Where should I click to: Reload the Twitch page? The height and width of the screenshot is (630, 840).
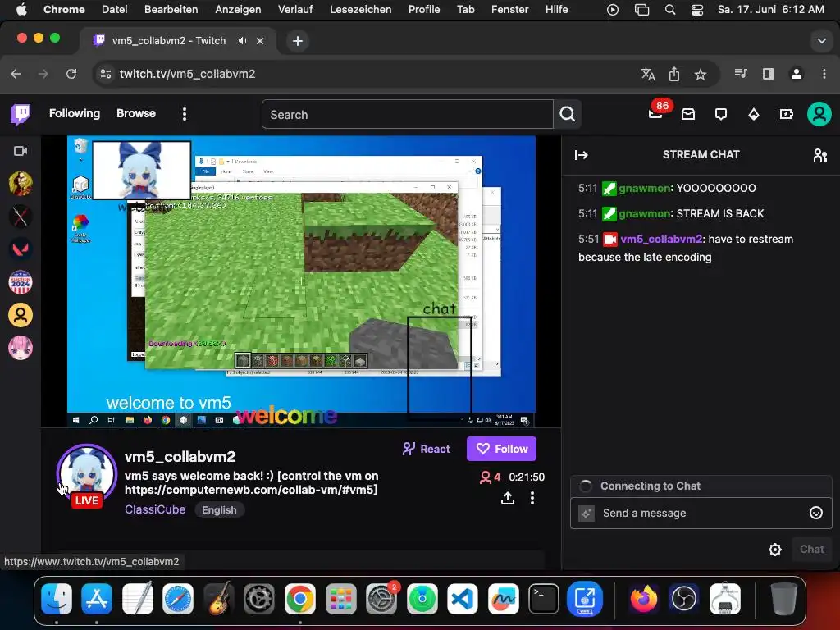tap(71, 74)
